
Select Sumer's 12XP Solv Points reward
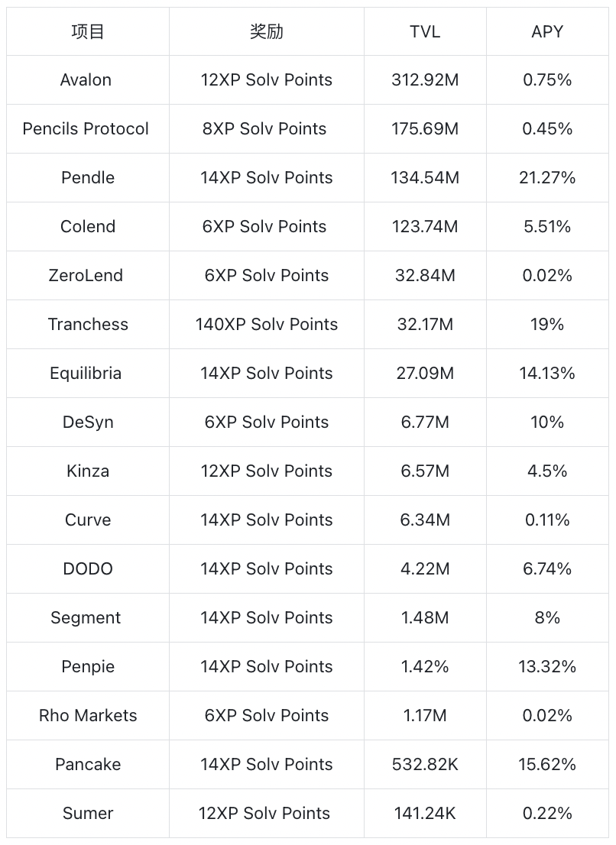266,813
